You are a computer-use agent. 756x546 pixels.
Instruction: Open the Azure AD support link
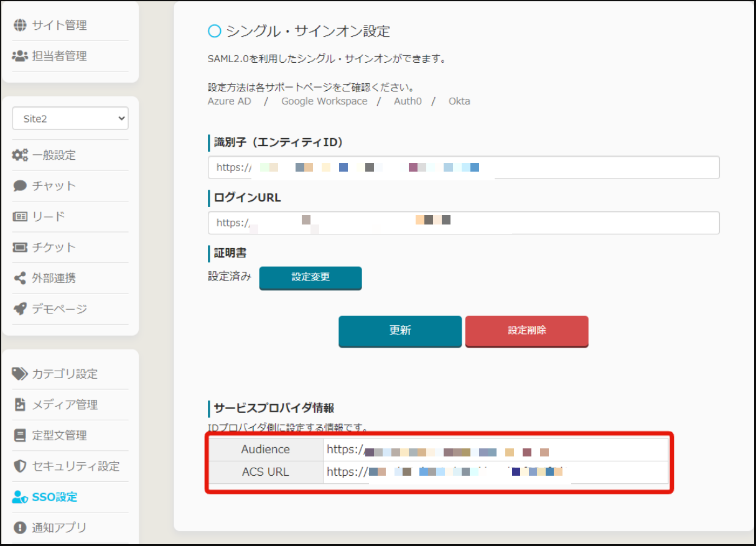point(230,101)
